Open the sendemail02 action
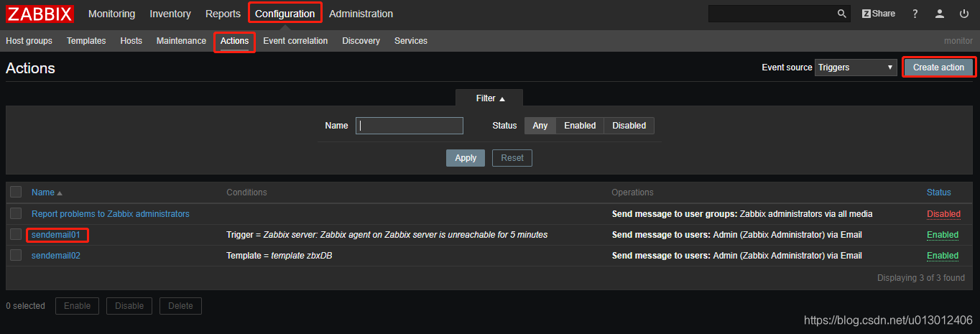The height and width of the screenshot is (334, 980). point(56,256)
